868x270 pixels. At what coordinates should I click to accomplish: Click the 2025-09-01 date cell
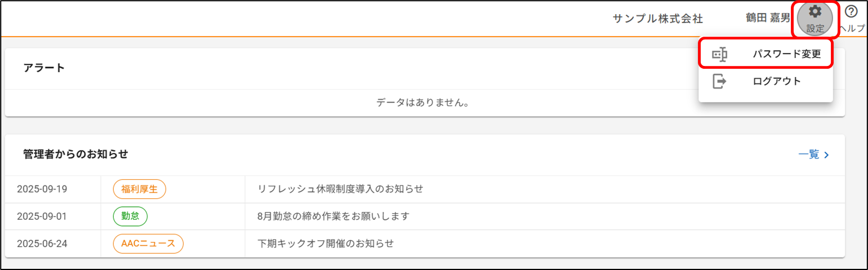pyautogui.click(x=42, y=216)
